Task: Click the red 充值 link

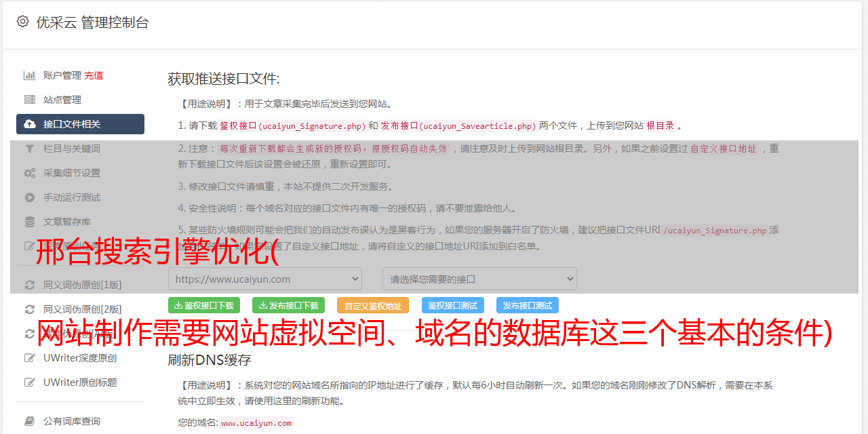Action: [x=94, y=75]
